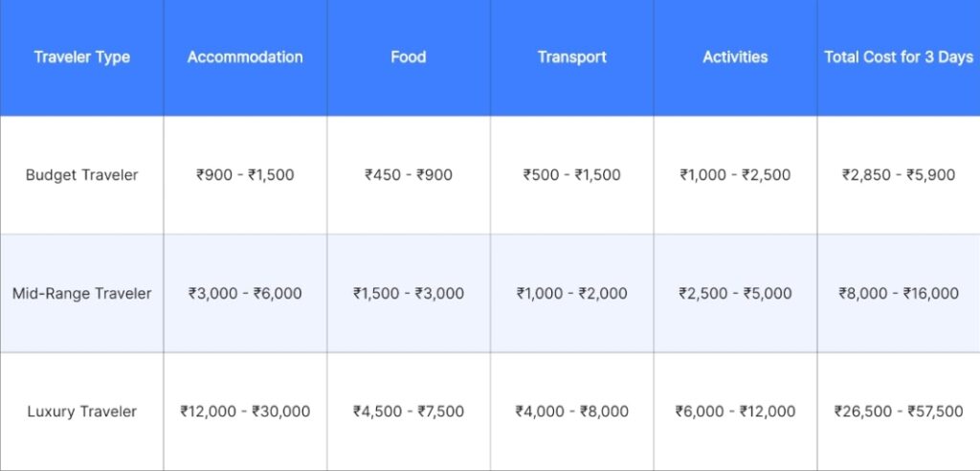Click the Traveler Type column header
The width and height of the screenshot is (980, 471).
pyautogui.click(x=81, y=57)
